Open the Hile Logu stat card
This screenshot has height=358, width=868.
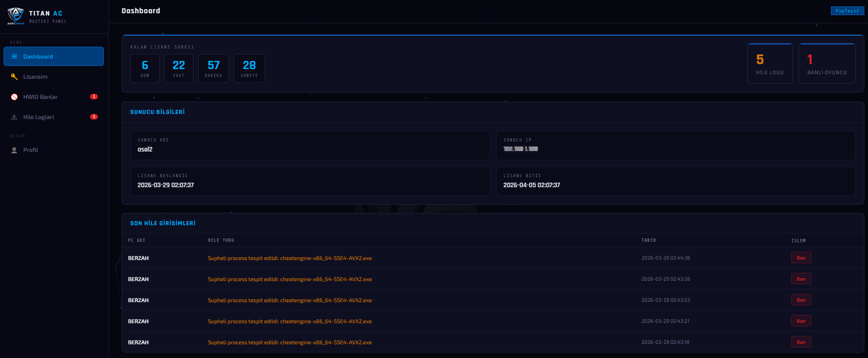(x=770, y=64)
